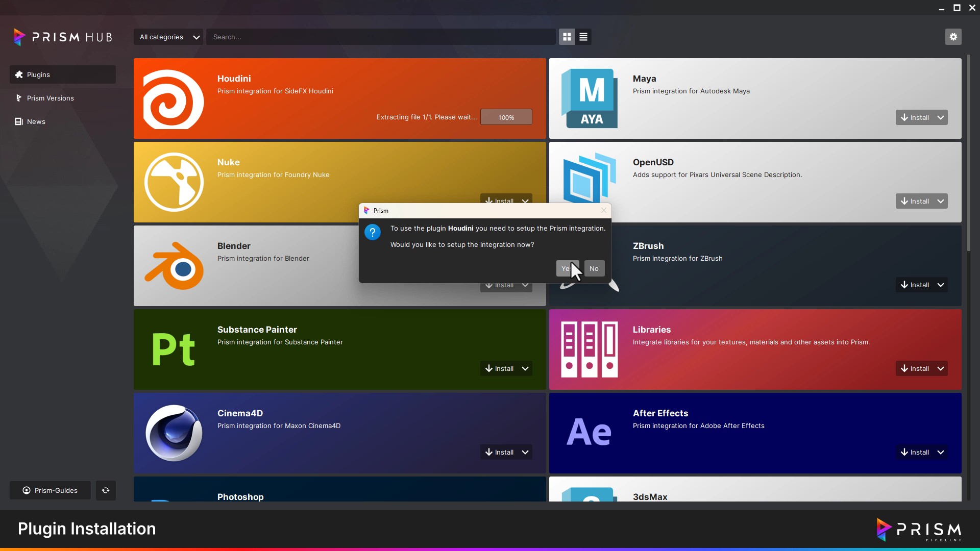
Task: Maximize the Prism Hub window
Action: coord(957,8)
